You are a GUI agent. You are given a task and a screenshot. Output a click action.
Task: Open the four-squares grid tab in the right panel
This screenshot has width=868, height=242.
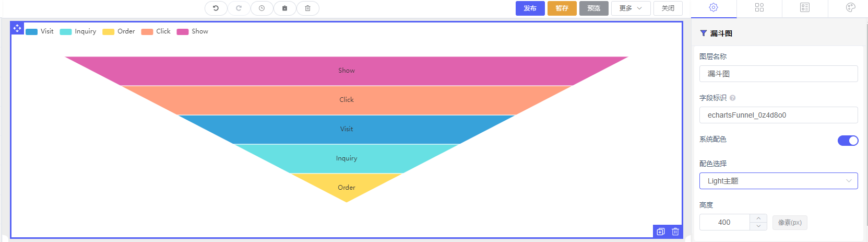point(759,7)
